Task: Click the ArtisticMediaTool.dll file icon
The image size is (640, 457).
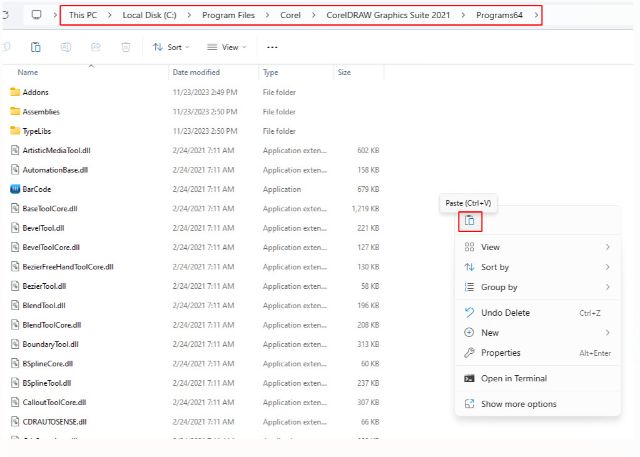Action: [x=15, y=150]
